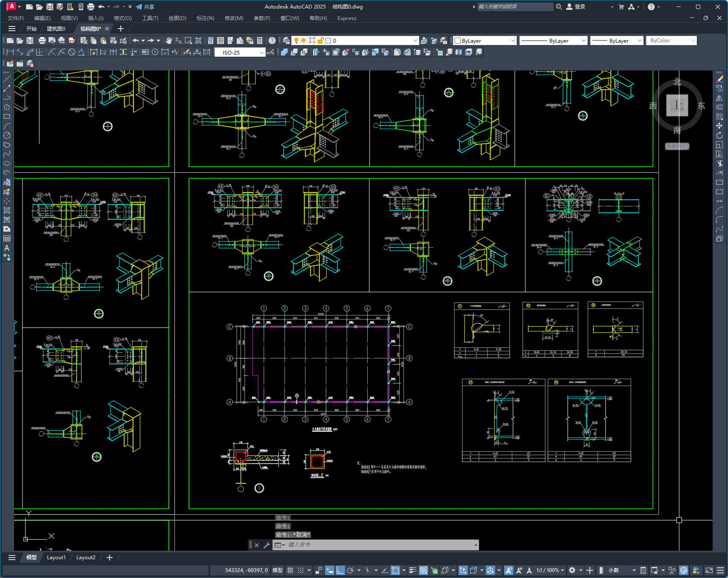Screen dimensions: 728x578
Task: Click the ByLayer color swatch square
Action: click(x=458, y=41)
